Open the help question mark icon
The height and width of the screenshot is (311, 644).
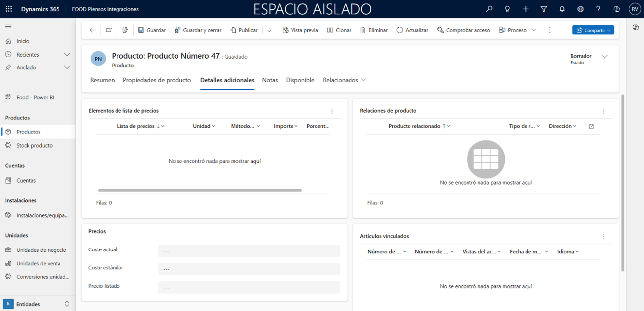tap(598, 9)
